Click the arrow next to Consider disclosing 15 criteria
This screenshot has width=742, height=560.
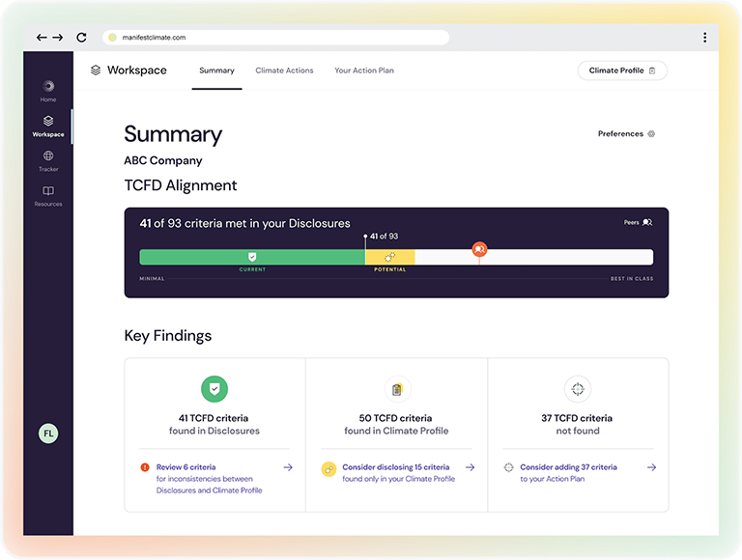click(470, 467)
